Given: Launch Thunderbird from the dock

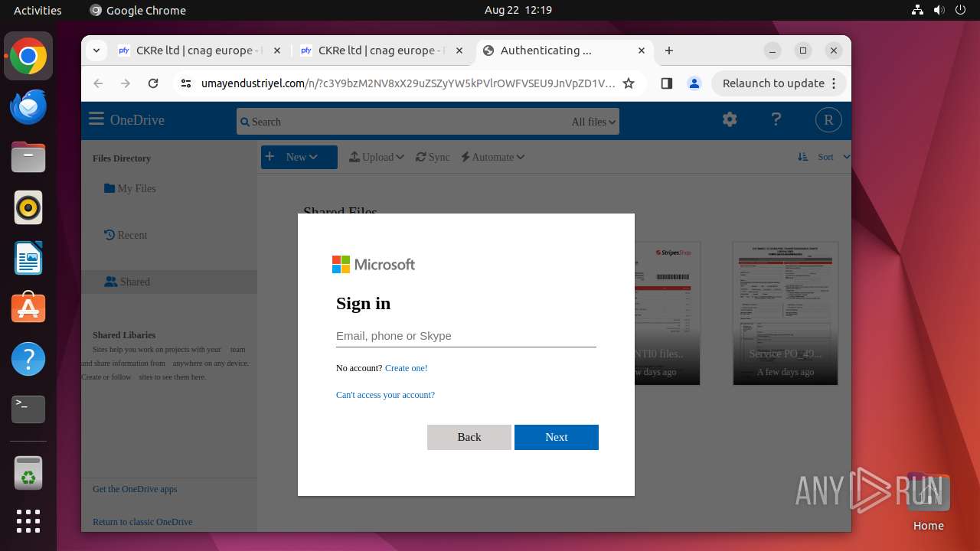Looking at the screenshot, I should tap(28, 107).
